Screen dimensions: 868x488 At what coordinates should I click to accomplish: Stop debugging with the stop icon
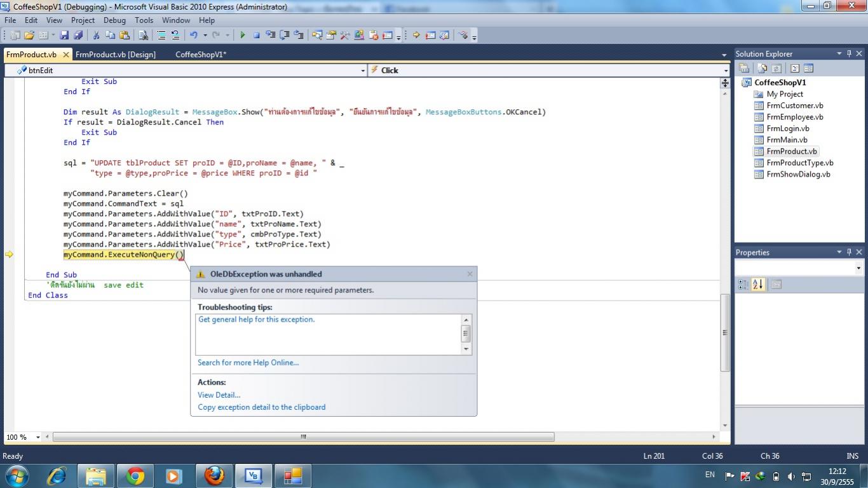coord(257,36)
